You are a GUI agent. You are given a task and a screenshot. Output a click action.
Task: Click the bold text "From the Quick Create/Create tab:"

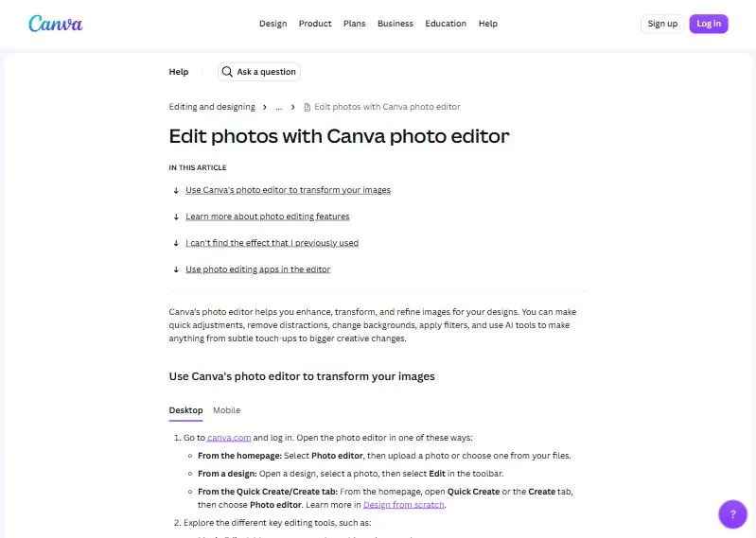click(x=268, y=492)
